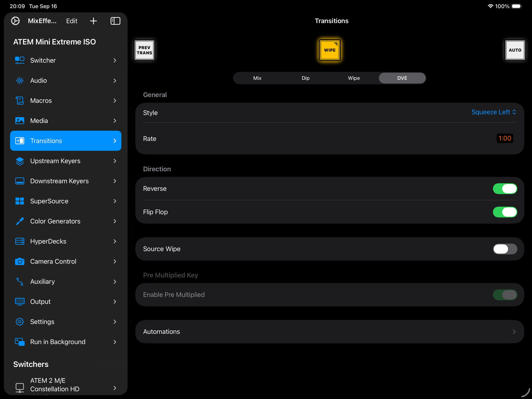The image size is (532, 399).
Task: Click the yellow WIPE transition button
Action: [x=329, y=50]
